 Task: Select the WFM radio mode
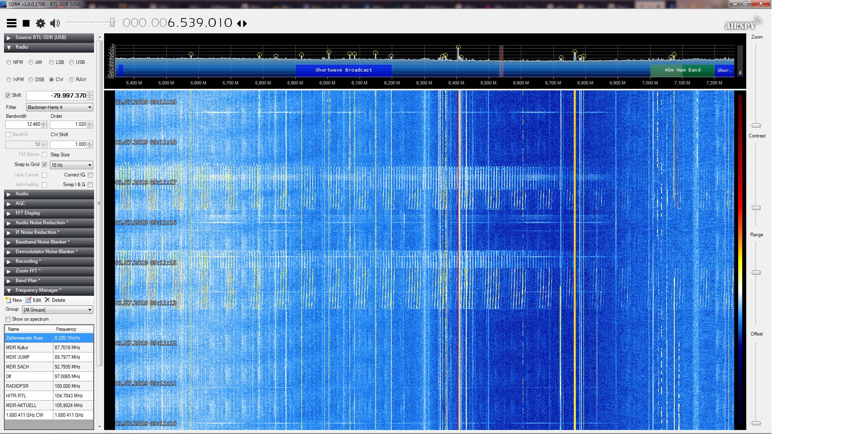(9, 80)
